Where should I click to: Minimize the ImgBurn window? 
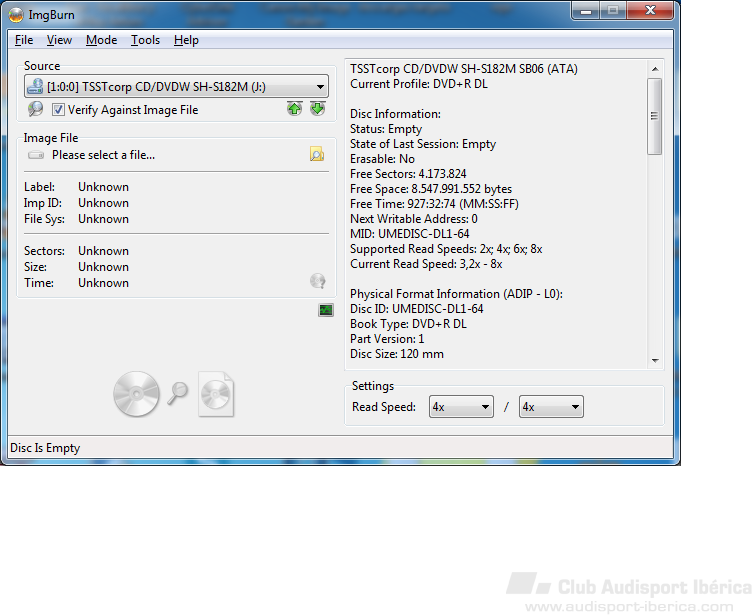tap(586, 11)
